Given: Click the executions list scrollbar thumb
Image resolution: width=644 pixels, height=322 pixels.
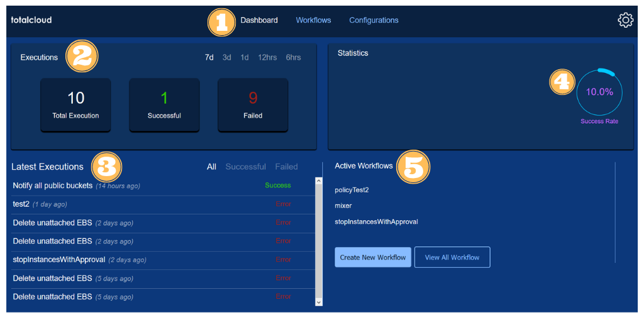Looking at the screenshot, I should point(319,241).
